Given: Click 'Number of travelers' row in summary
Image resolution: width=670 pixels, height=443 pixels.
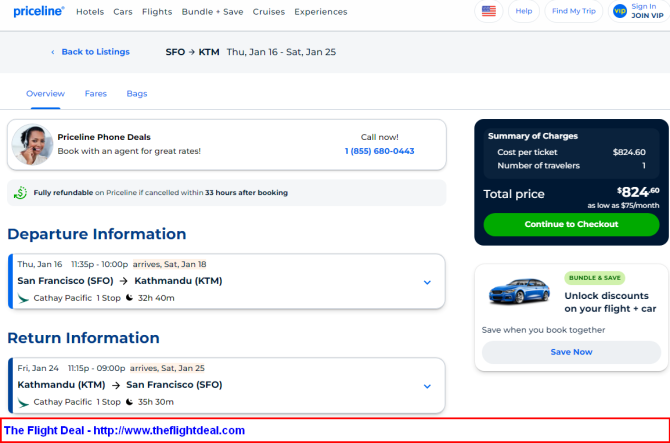Looking at the screenshot, I should [x=571, y=166].
